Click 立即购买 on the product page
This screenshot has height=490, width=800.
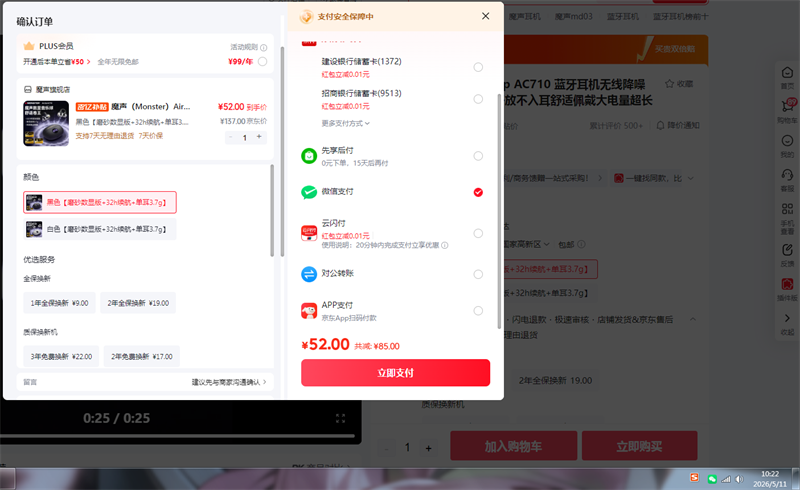pos(639,446)
